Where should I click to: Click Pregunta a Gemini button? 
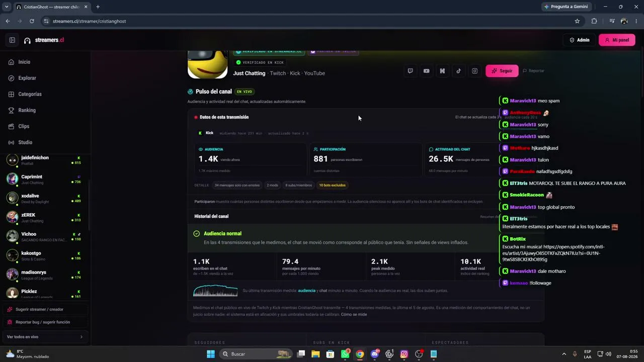pyautogui.click(x=566, y=7)
